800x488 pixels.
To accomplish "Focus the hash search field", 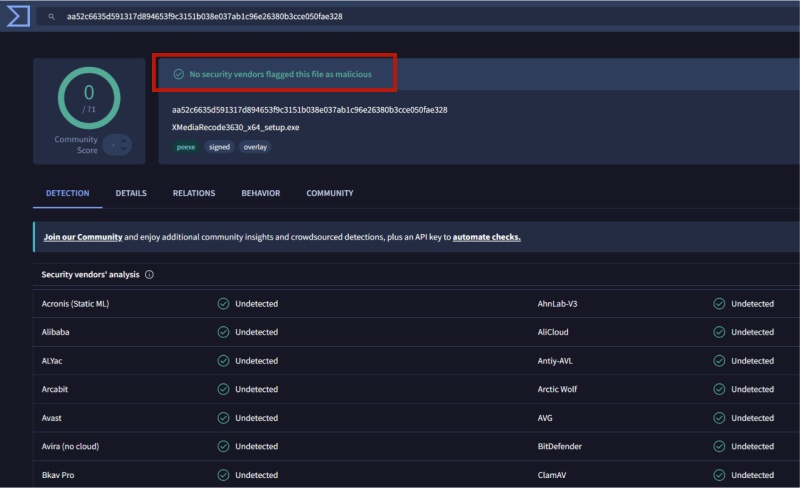I will [x=418, y=16].
